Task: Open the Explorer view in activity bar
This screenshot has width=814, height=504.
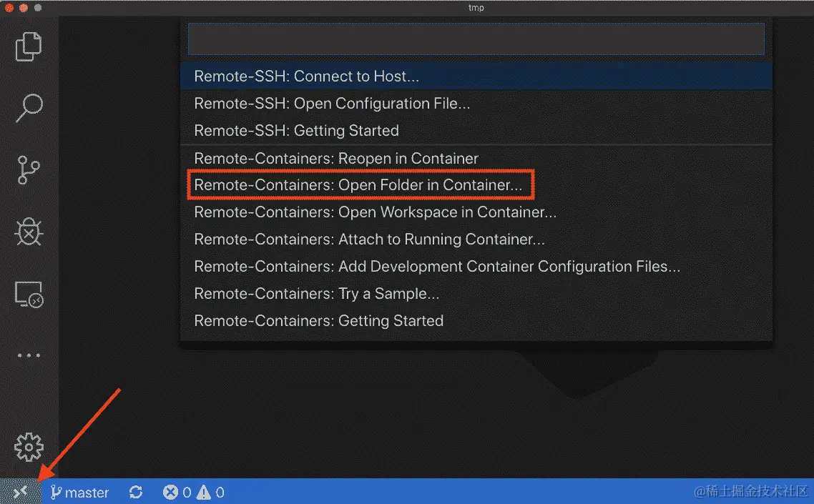Action: (x=29, y=46)
